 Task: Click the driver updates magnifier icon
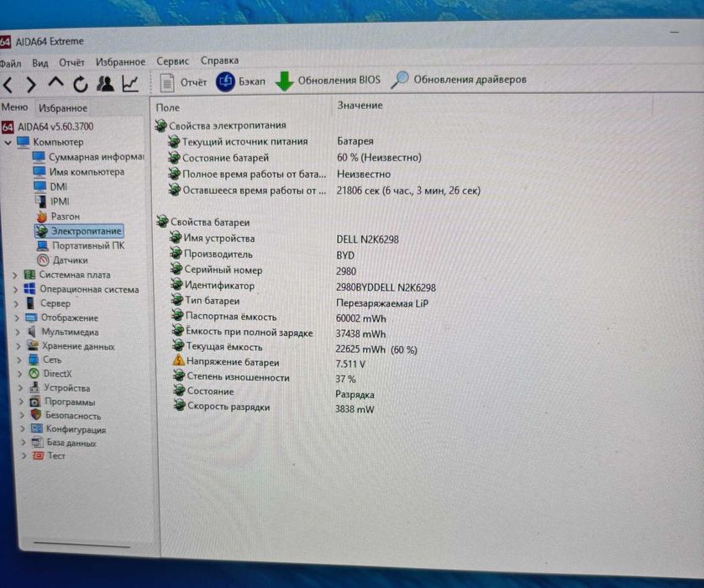(x=399, y=80)
